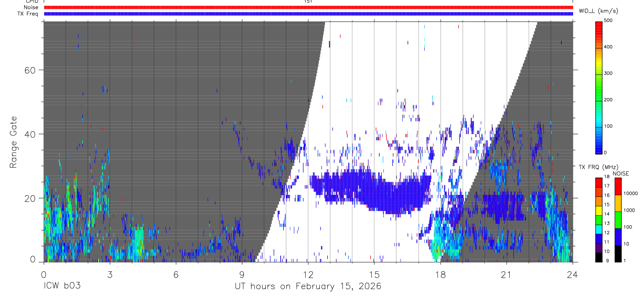Click the 'TX Freq' row label
This screenshot has width=644, height=297.
point(29,14)
